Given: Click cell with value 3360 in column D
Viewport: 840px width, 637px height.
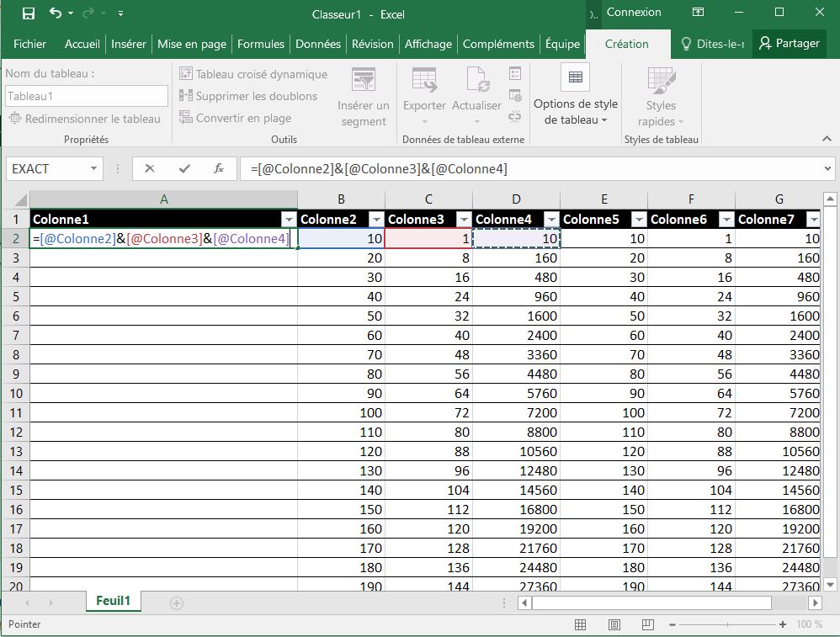Looking at the screenshot, I should (x=517, y=354).
